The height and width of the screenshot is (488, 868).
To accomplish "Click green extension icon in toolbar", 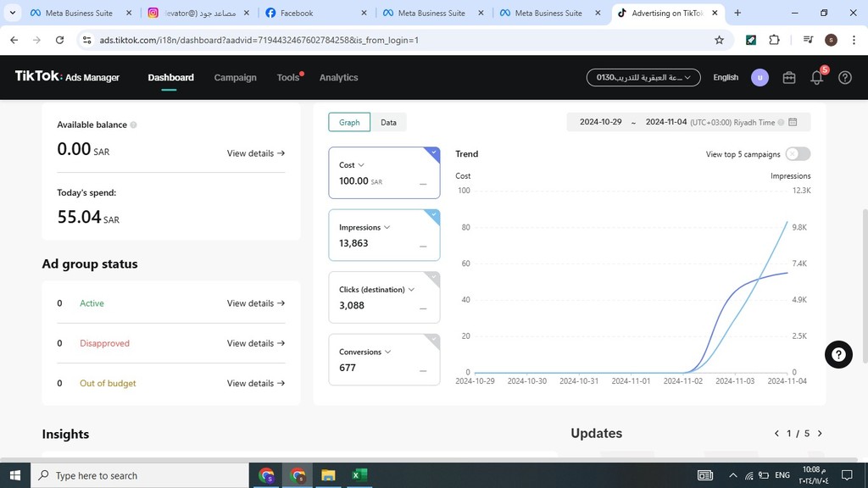I will (x=751, y=40).
